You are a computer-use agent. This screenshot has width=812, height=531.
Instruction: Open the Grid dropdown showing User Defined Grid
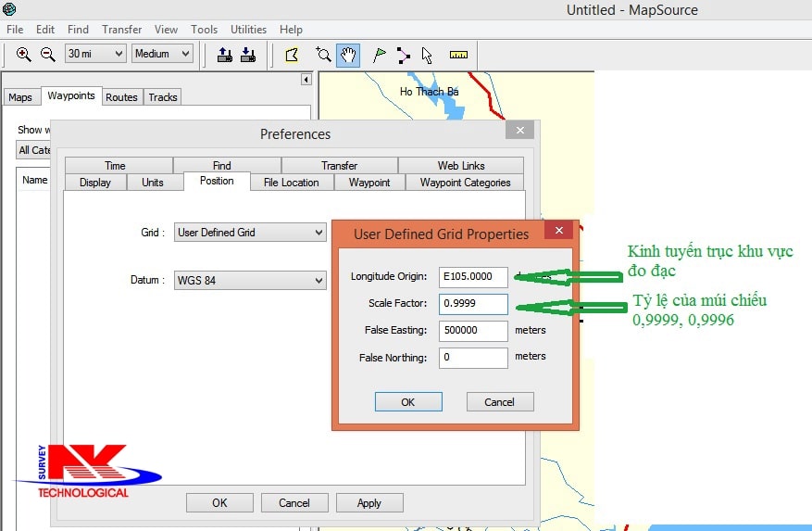[250, 233]
